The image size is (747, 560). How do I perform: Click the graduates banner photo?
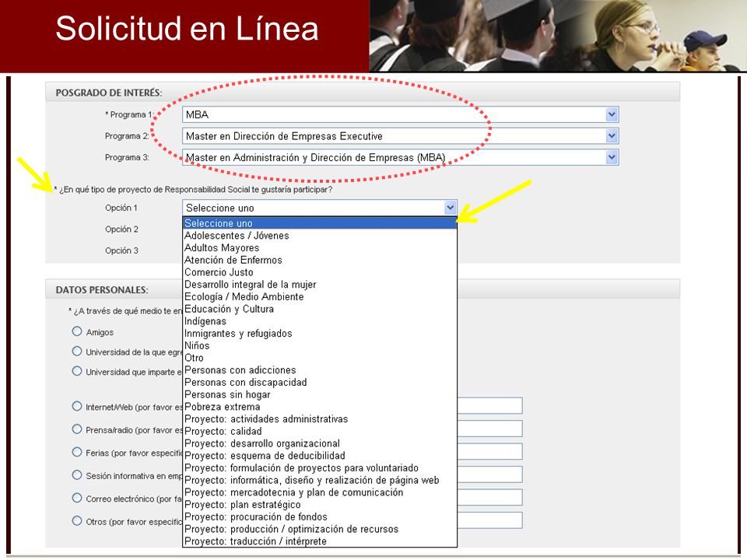pos(558,36)
